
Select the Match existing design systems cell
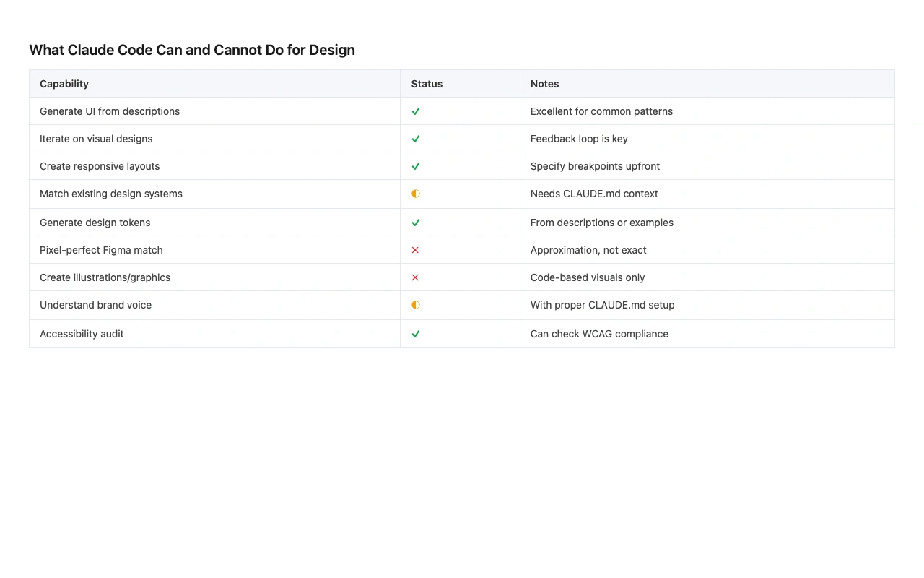pos(215,194)
